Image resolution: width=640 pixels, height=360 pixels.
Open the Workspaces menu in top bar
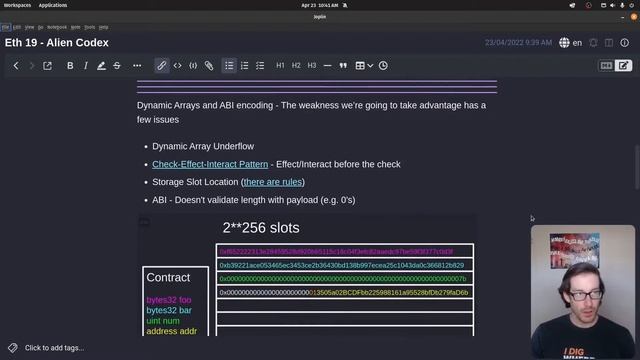(x=17, y=5)
